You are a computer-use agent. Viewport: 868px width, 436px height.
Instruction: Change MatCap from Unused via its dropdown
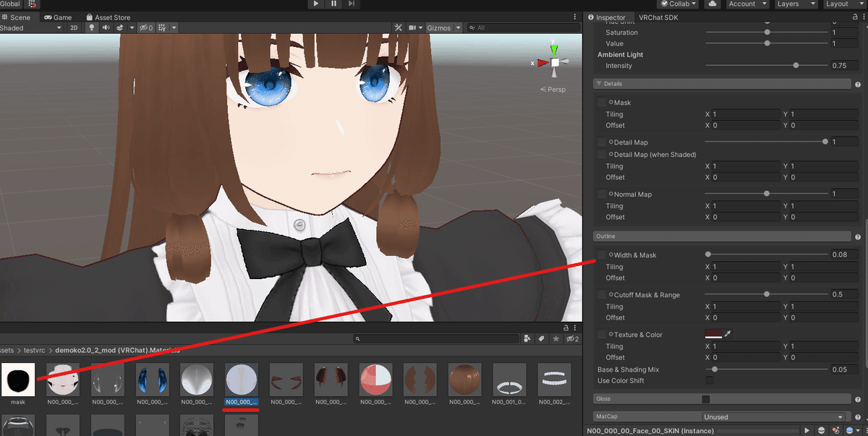[773, 416]
